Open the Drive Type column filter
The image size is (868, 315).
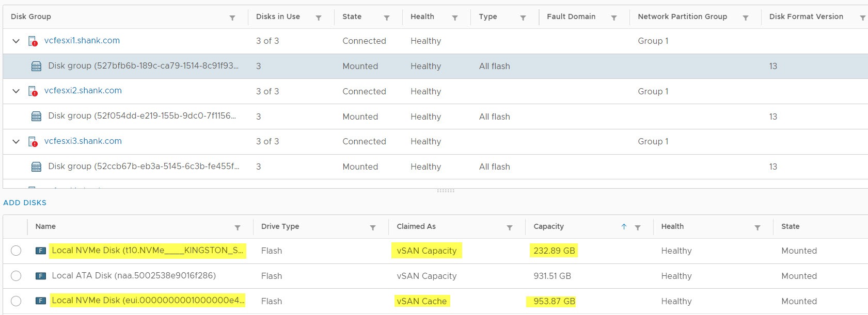click(x=372, y=227)
